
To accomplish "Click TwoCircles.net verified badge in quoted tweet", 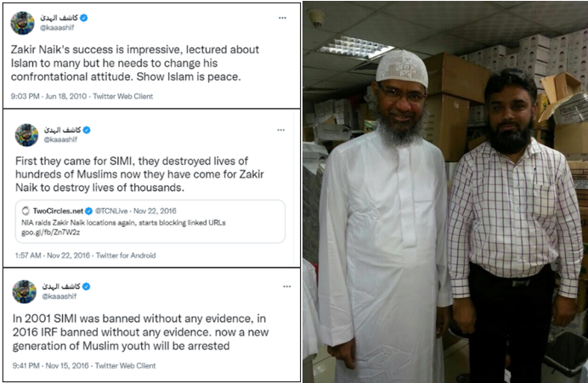I will (x=88, y=211).
